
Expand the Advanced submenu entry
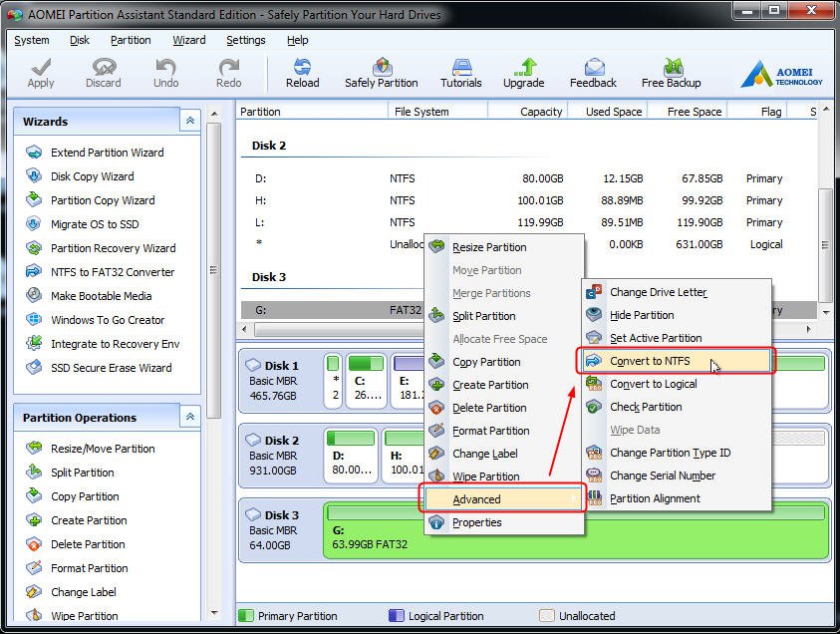503,499
